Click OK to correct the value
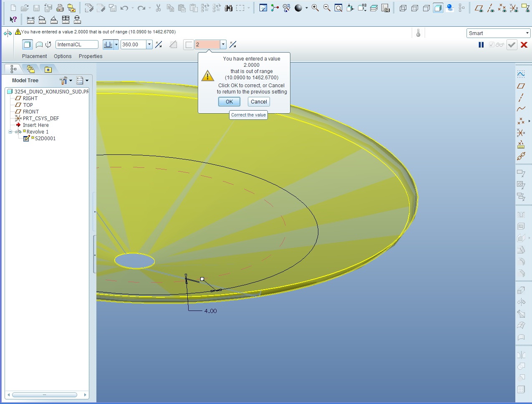This screenshot has width=532, height=404. coord(229,102)
